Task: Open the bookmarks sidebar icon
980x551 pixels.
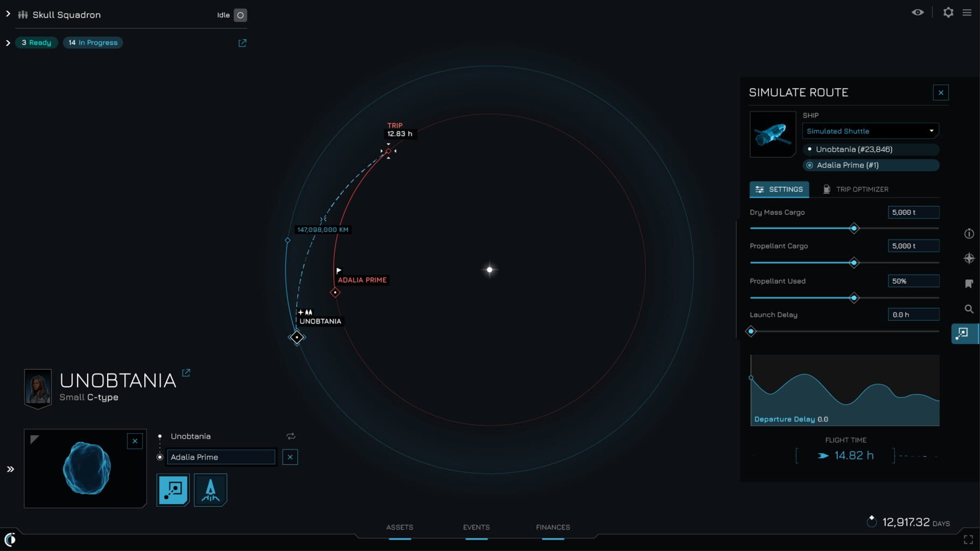Action: tap(969, 284)
